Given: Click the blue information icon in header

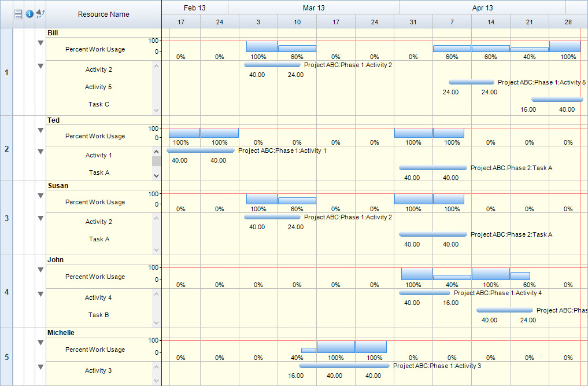Looking at the screenshot, I should 29,14.
